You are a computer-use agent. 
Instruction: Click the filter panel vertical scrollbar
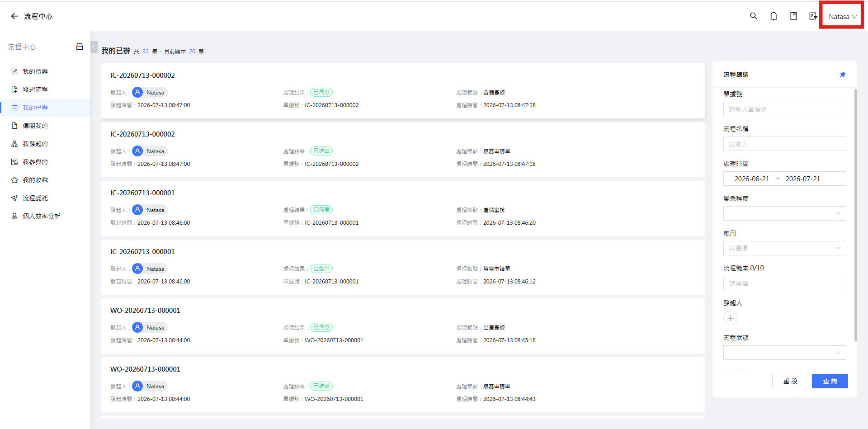[855, 215]
